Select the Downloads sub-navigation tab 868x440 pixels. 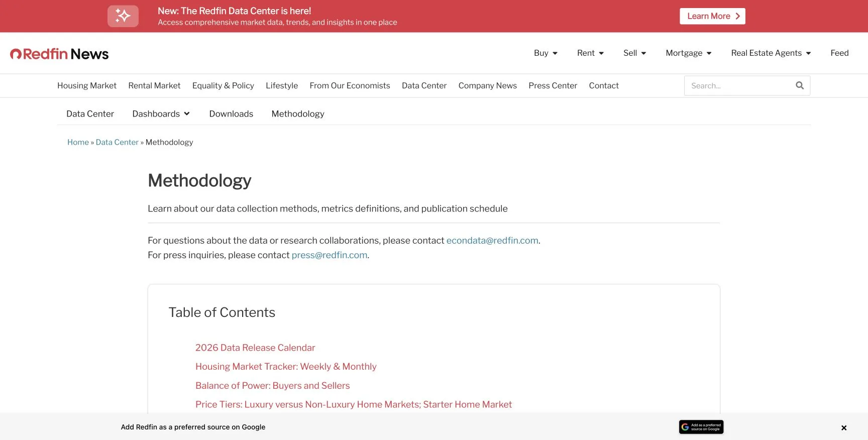(x=231, y=114)
